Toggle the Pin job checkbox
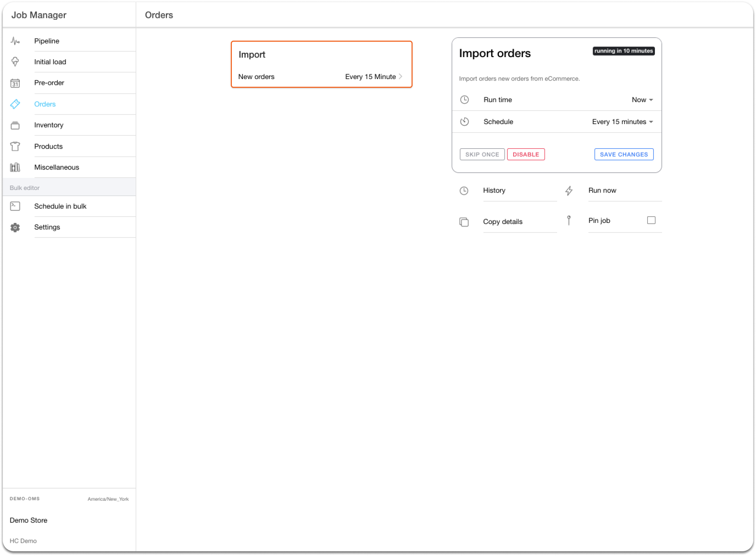This screenshot has width=756, height=556. click(x=651, y=220)
